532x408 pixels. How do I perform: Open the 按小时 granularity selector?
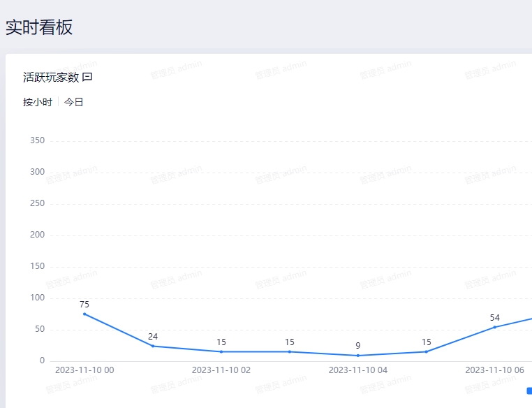(x=38, y=102)
